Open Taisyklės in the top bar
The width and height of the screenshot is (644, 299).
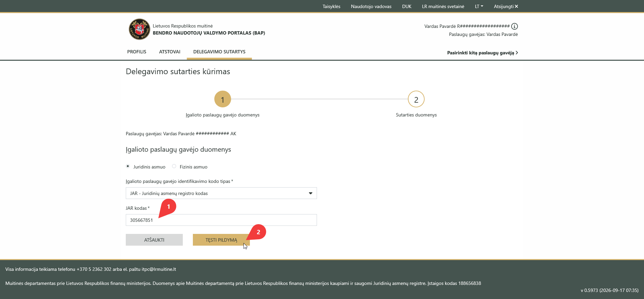[331, 6]
